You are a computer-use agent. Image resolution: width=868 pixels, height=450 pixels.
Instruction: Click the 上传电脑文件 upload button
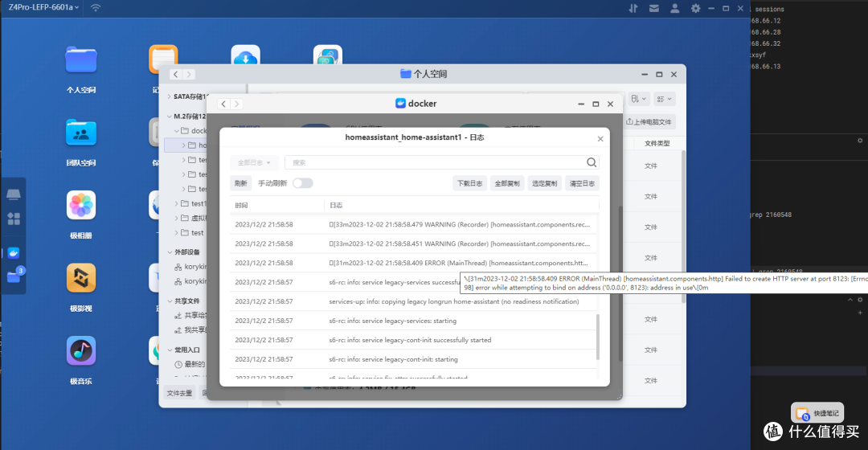pyautogui.click(x=649, y=122)
